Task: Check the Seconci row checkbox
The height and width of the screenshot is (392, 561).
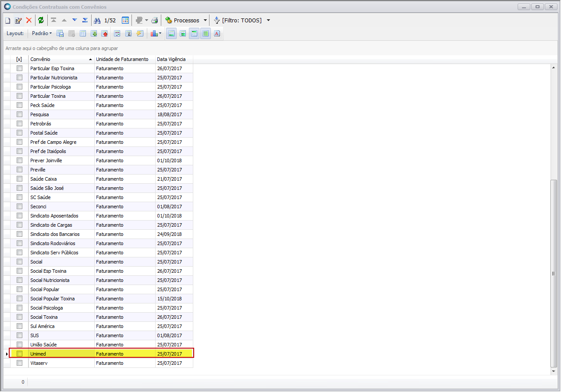Action: tap(19, 207)
